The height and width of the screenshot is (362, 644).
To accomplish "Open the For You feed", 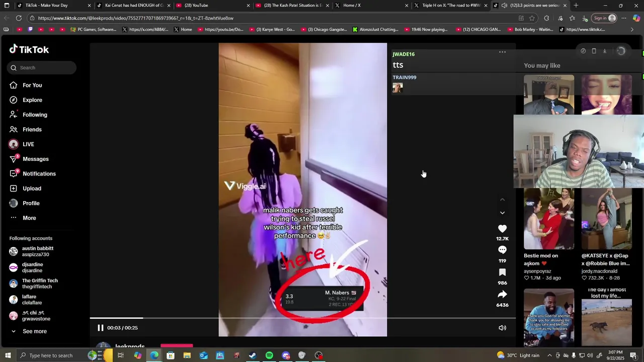I will click(x=32, y=85).
